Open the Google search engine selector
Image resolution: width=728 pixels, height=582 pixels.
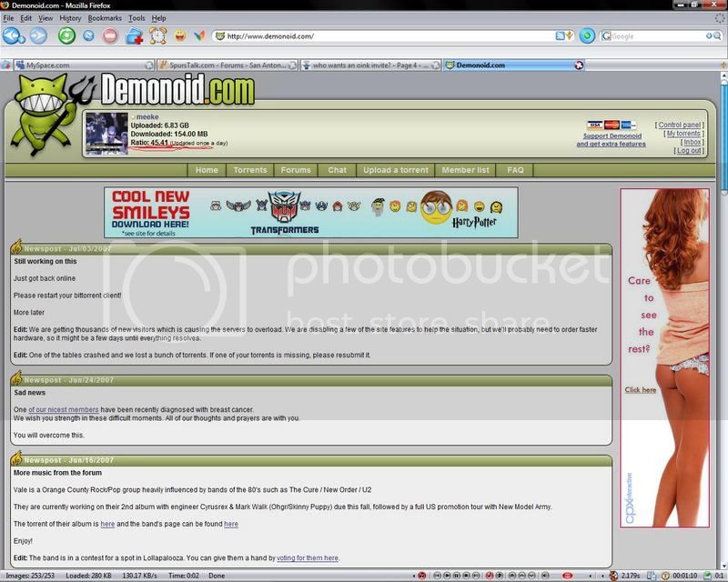tap(606, 35)
